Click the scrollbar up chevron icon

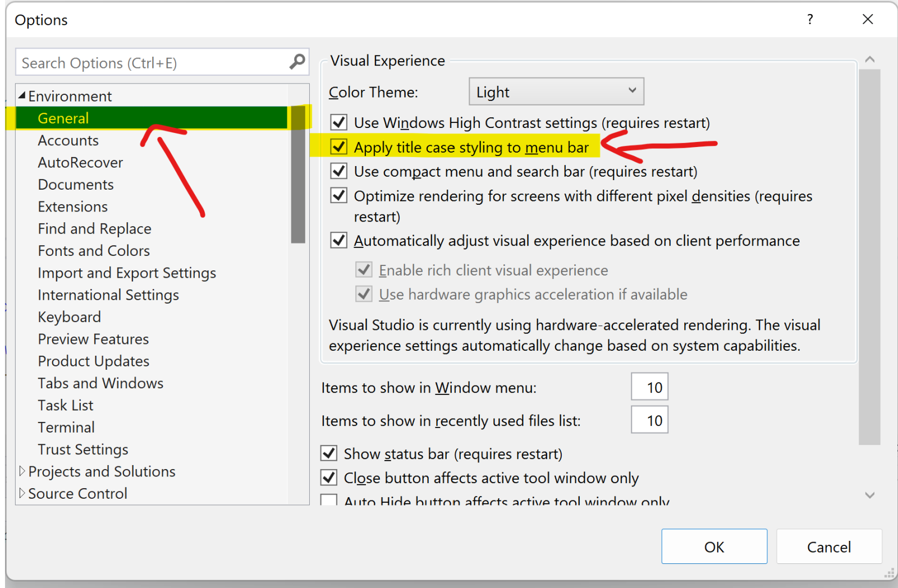pyautogui.click(x=869, y=58)
